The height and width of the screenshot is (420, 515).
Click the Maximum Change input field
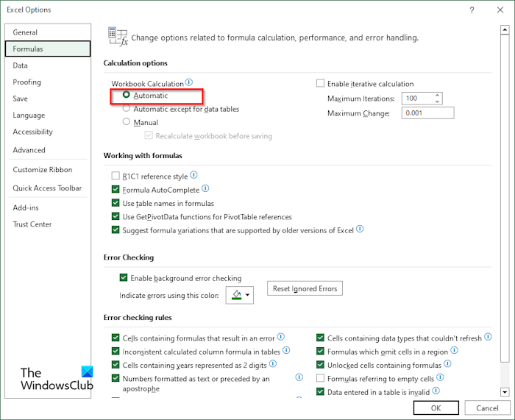[427, 113]
